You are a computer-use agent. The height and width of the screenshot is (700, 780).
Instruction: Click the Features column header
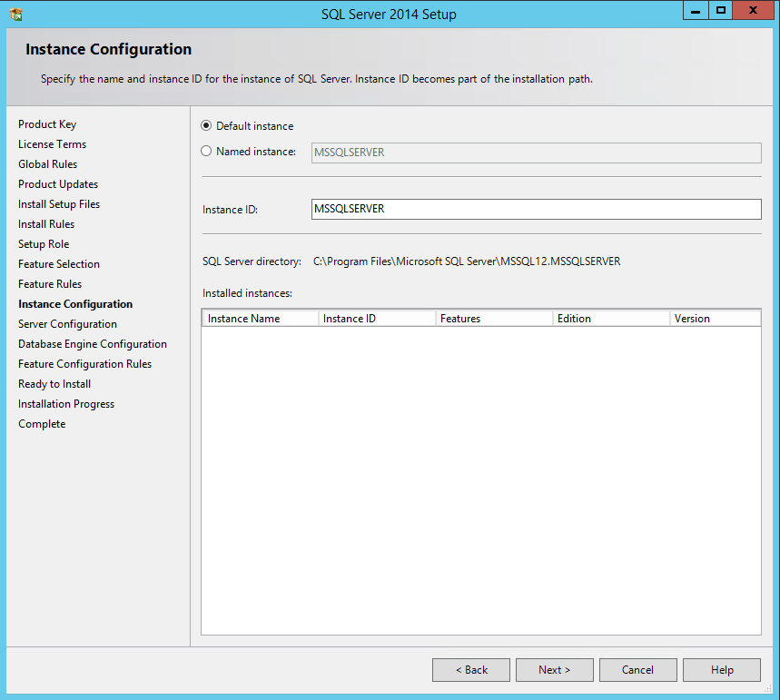pos(493,319)
